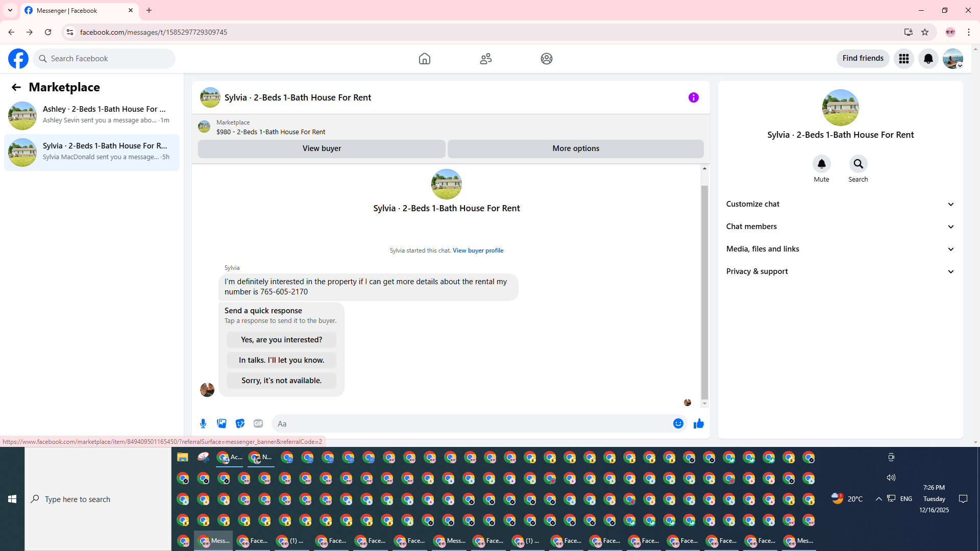The height and width of the screenshot is (551, 980).
Task: Open the taskbar clock showing 7:26 PM
Action: pyautogui.click(x=934, y=498)
